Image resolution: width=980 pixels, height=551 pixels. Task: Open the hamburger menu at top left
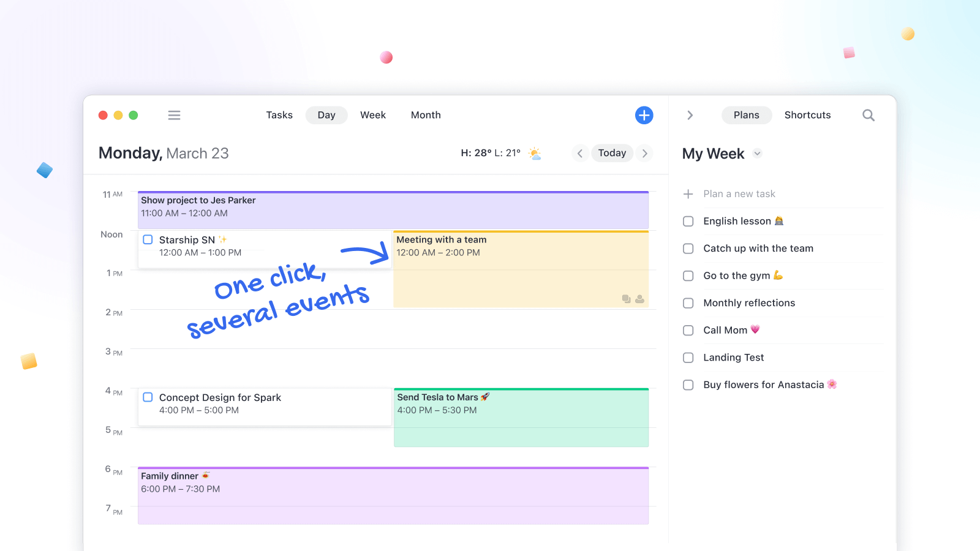(x=174, y=115)
